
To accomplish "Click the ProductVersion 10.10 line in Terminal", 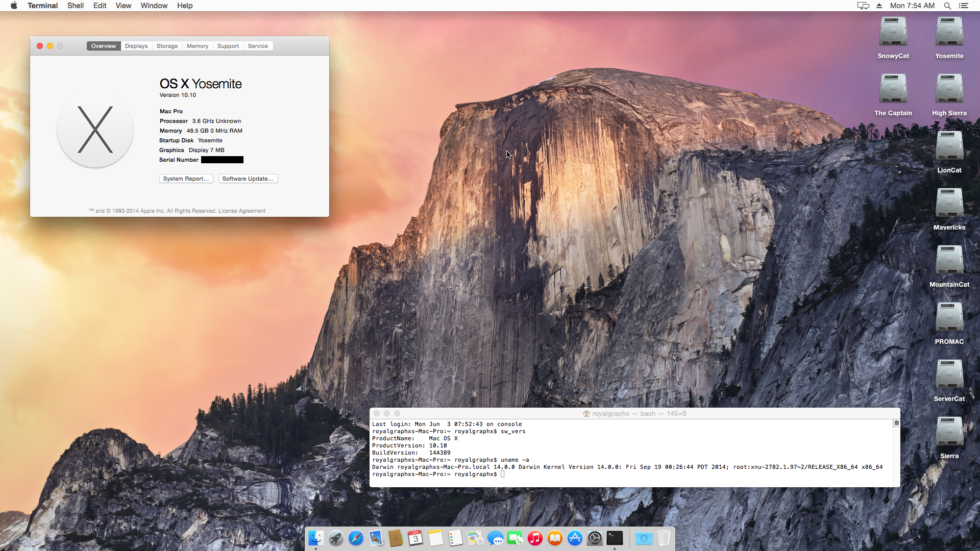I will pyautogui.click(x=409, y=445).
